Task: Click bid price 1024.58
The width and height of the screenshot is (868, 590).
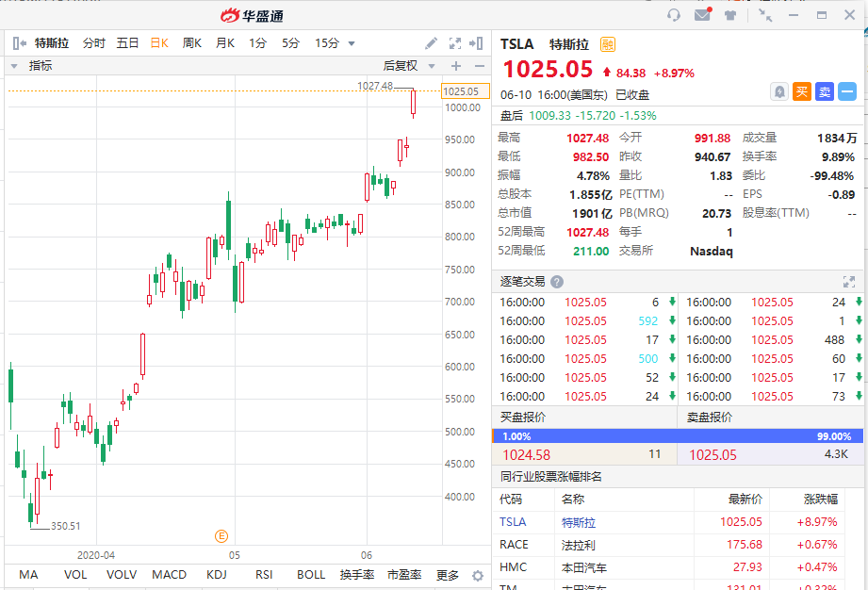Action: pos(527,455)
